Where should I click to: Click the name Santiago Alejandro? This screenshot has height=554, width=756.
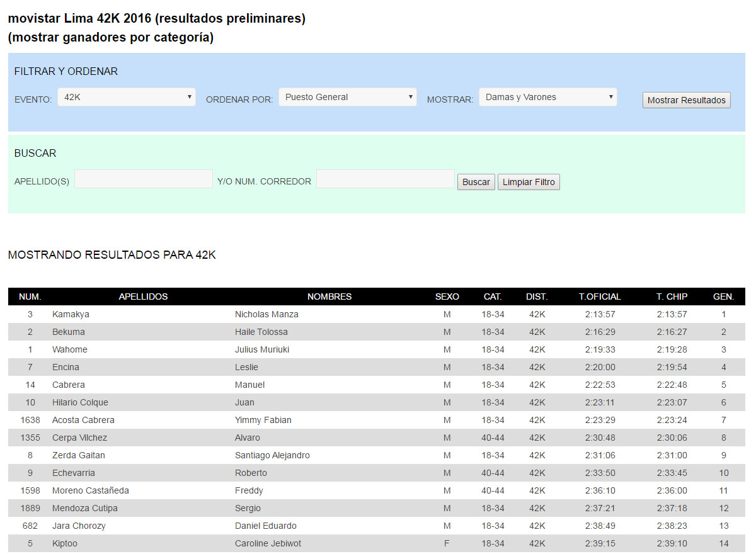point(272,455)
